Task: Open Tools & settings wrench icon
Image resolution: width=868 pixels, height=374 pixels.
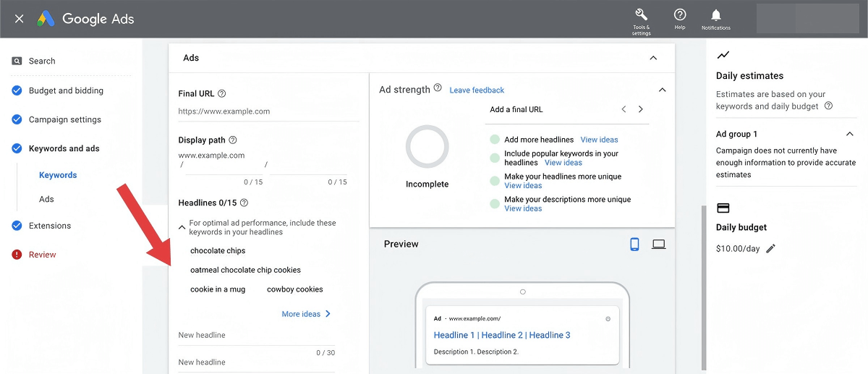Action: tap(641, 16)
